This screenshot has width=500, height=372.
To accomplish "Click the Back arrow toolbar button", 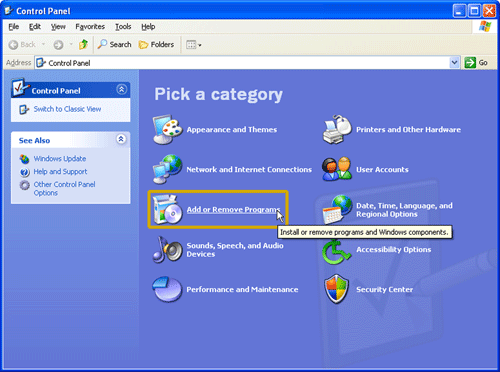I will pyautogui.click(x=22, y=44).
